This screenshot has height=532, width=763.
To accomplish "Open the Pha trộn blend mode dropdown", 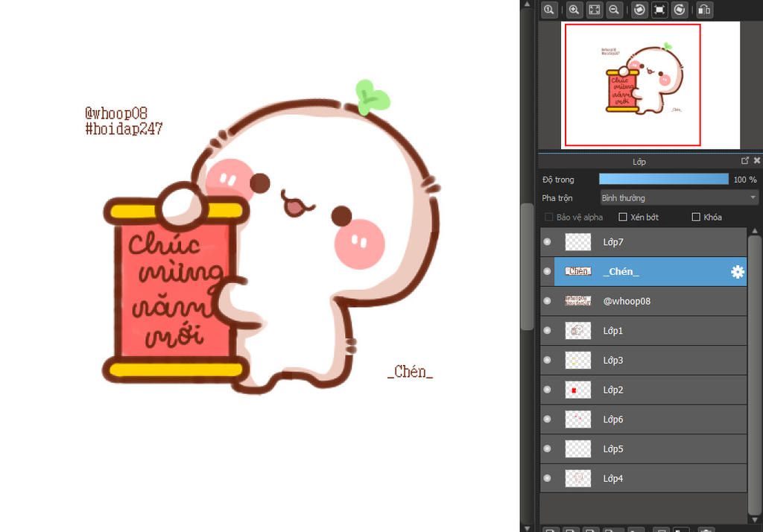I will [x=680, y=198].
